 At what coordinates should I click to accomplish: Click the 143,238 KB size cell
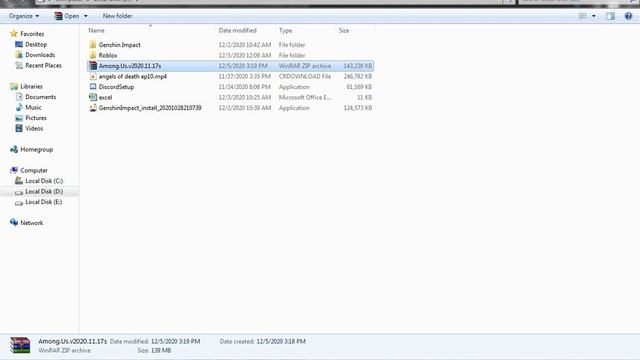click(x=358, y=66)
